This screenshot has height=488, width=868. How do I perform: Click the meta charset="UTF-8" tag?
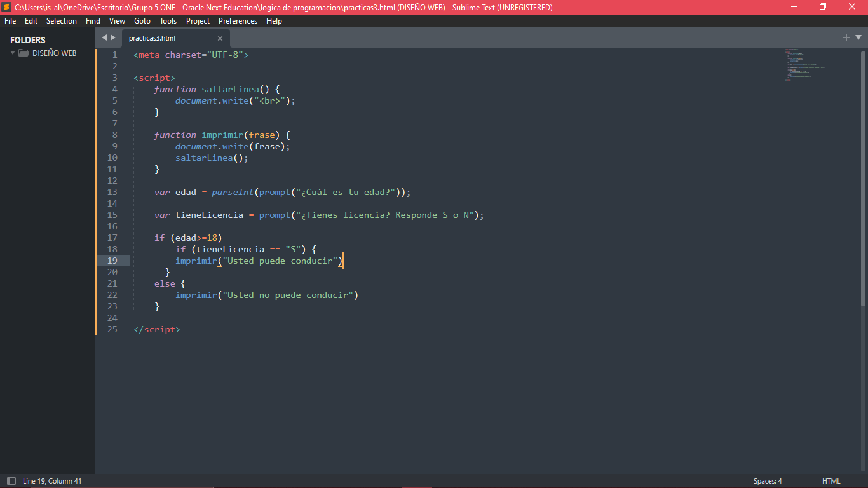coord(191,55)
